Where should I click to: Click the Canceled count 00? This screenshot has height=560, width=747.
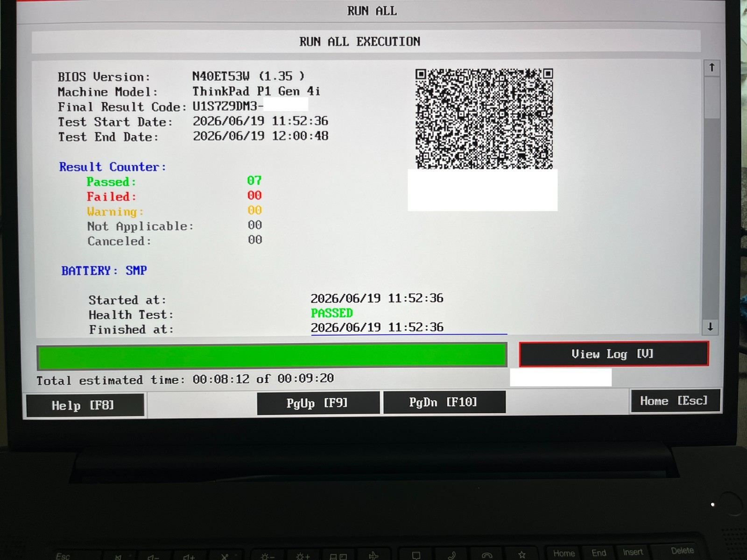pos(255,240)
